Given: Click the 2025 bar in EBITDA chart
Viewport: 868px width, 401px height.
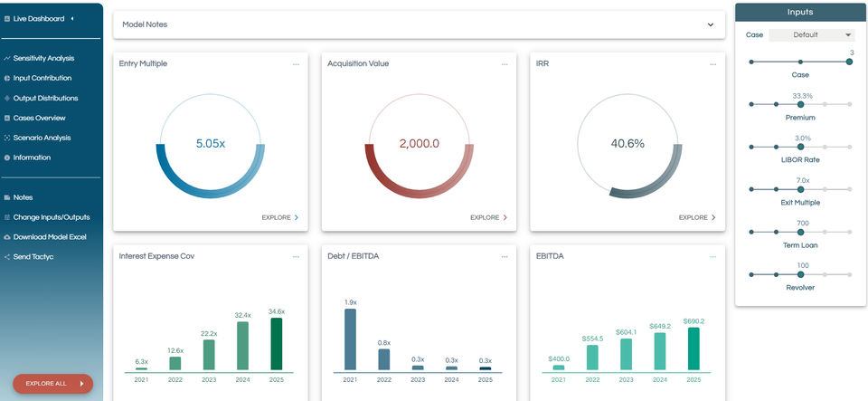Looking at the screenshot, I should 693,348.
